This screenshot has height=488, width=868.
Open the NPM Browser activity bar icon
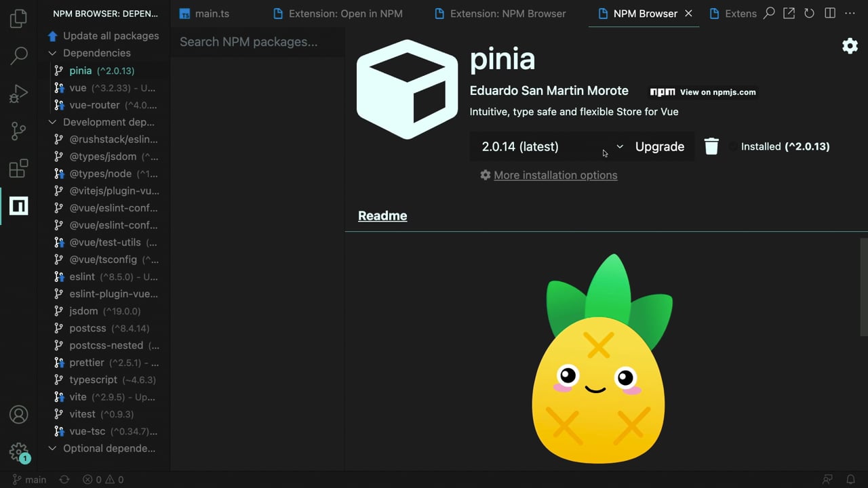point(19,205)
